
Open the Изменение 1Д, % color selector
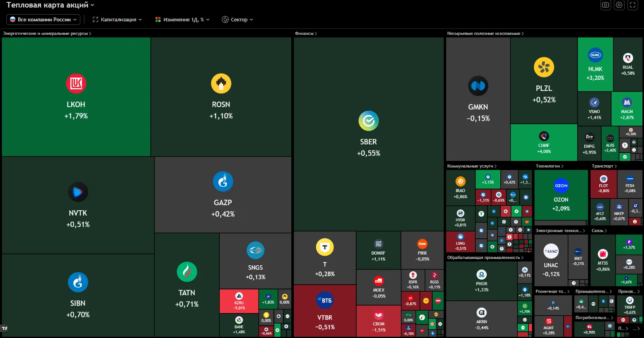pyautogui.click(x=182, y=19)
